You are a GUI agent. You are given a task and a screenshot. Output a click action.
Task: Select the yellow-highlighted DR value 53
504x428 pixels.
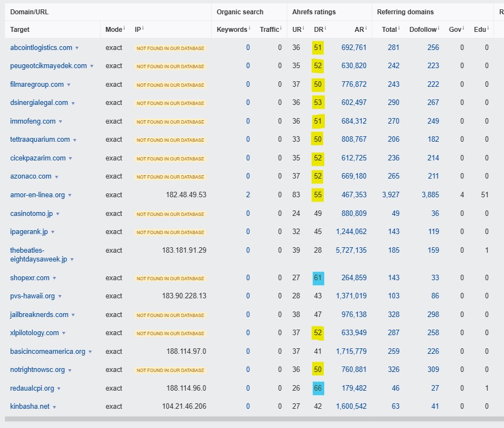pyautogui.click(x=318, y=103)
